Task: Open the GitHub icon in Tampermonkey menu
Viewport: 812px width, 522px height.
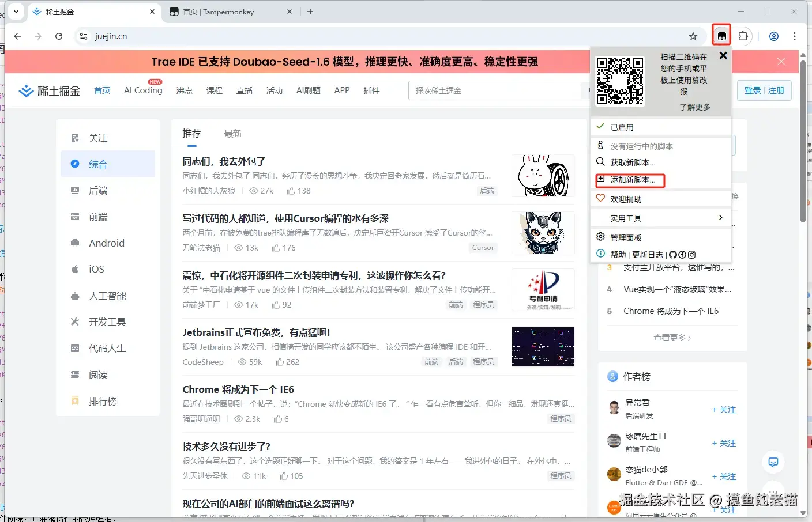Action: [x=673, y=255]
